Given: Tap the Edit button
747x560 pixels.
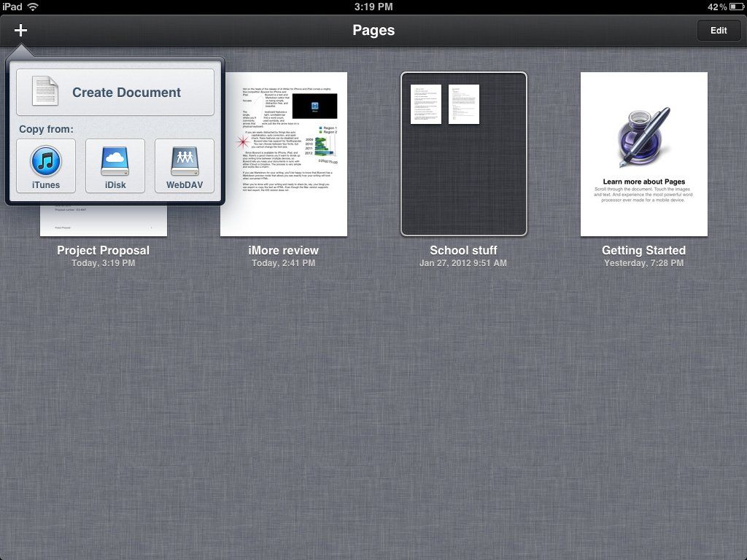Looking at the screenshot, I should (x=719, y=30).
